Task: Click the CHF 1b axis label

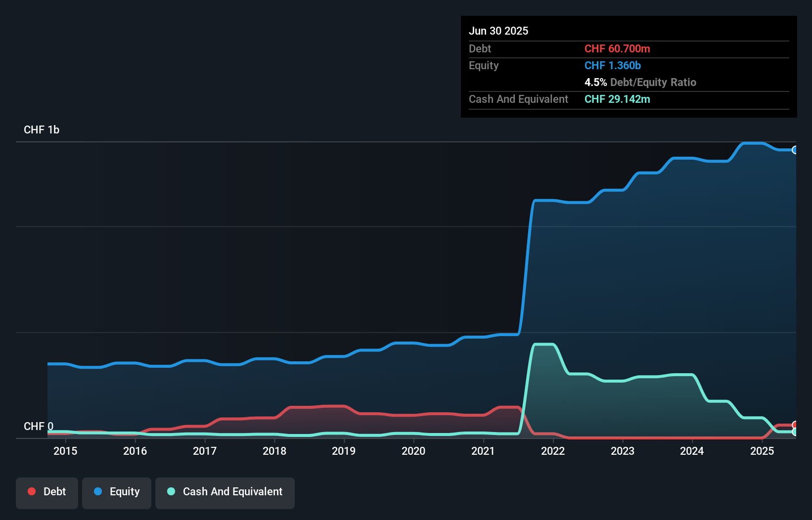Action: coord(42,130)
